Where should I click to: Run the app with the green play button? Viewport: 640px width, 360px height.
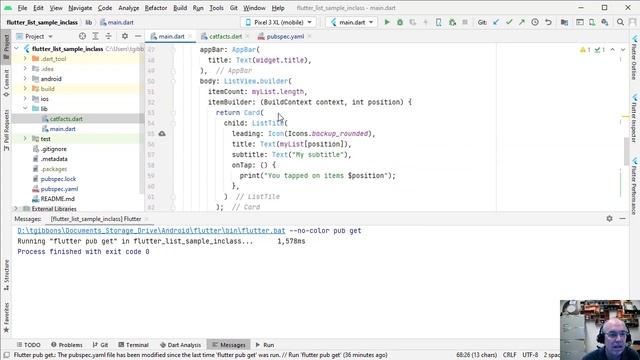point(387,22)
